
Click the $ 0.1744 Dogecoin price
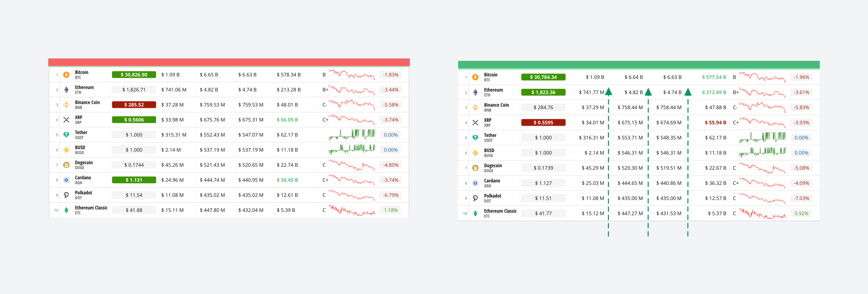tap(134, 165)
